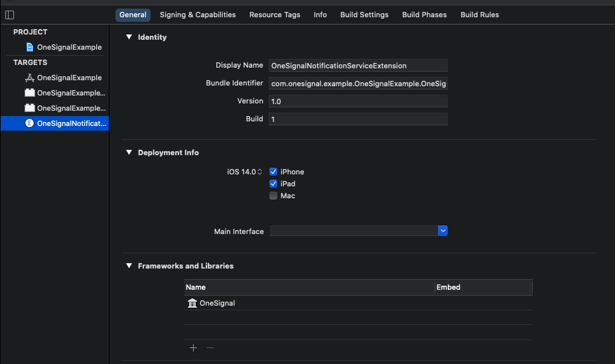
Task: Enable the Mac deployment checkbox
Action: point(273,196)
